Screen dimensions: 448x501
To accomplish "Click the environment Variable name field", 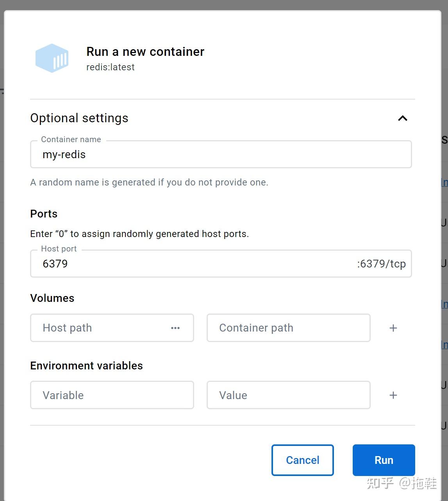I will 112,395.
